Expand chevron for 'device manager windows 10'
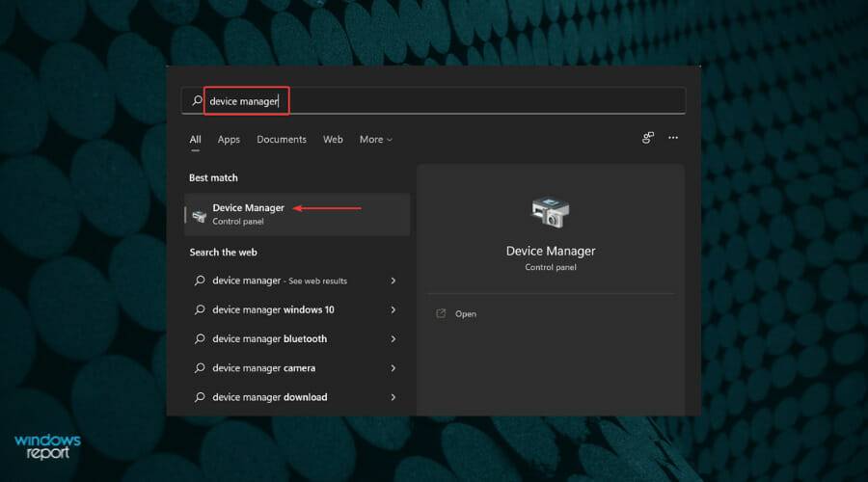This screenshot has width=868, height=482. 393,309
